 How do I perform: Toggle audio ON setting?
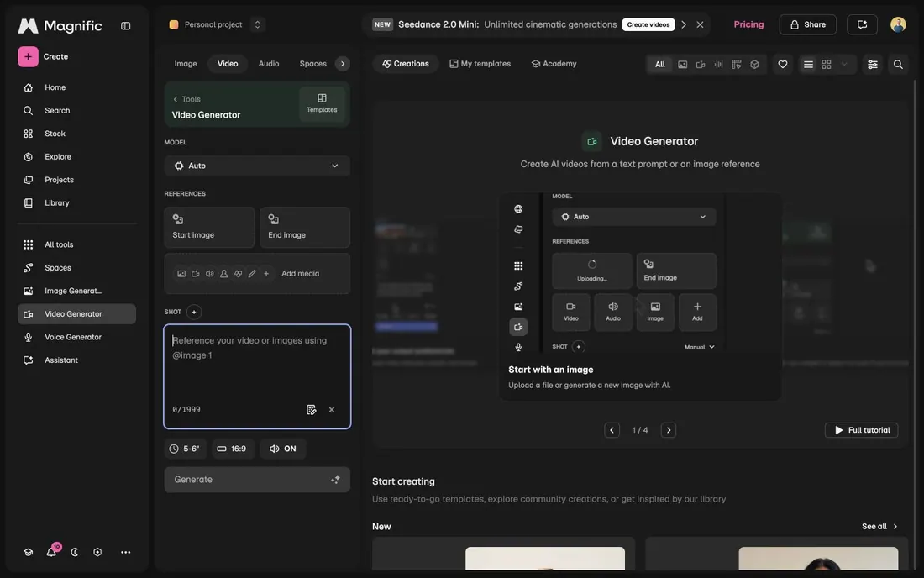click(x=283, y=449)
